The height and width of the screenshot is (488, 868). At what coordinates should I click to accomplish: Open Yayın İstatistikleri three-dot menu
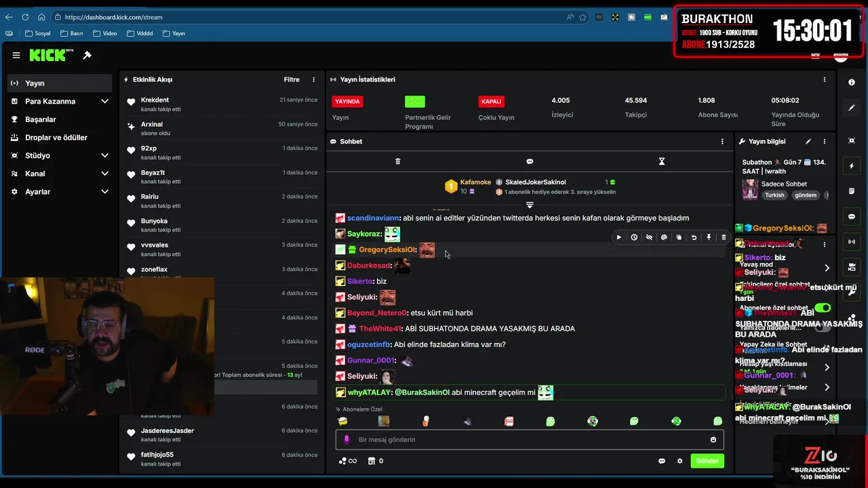tap(825, 79)
